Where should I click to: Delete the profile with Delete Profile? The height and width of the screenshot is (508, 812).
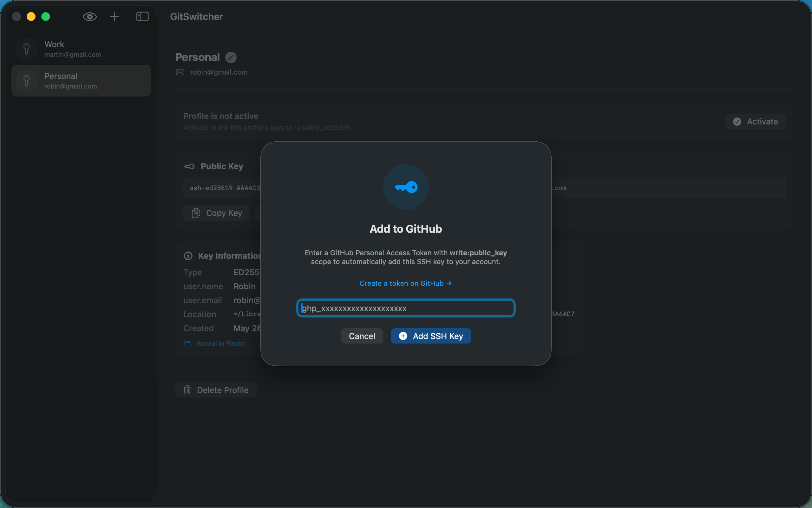pos(216,390)
